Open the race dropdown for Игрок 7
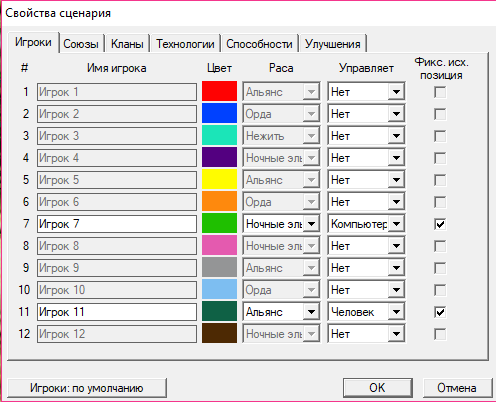Viewport: 496px width, 402px height. (281, 224)
